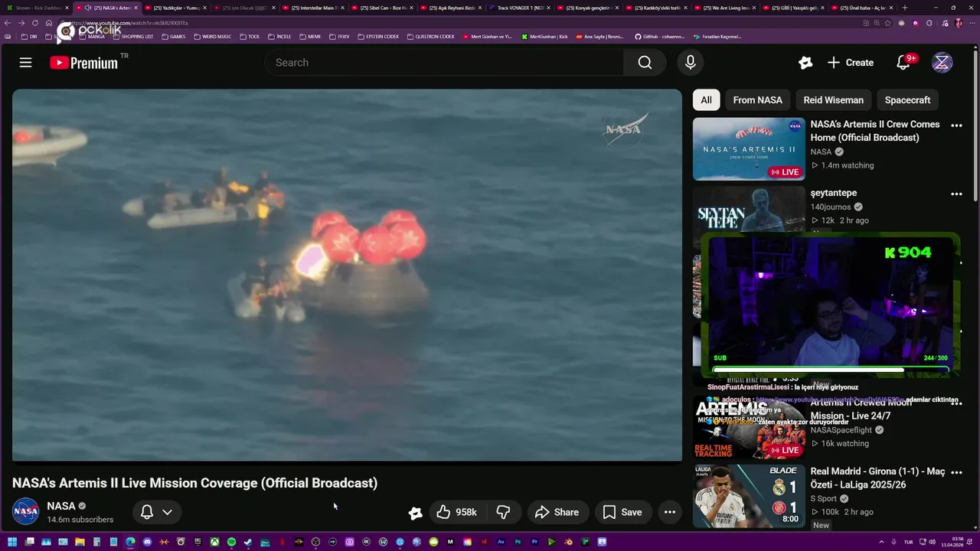This screenshot has height=551, width=980.
Task: Close the Sibel Can browser tab
Action: pyautogui.click(x=411, y=8)
